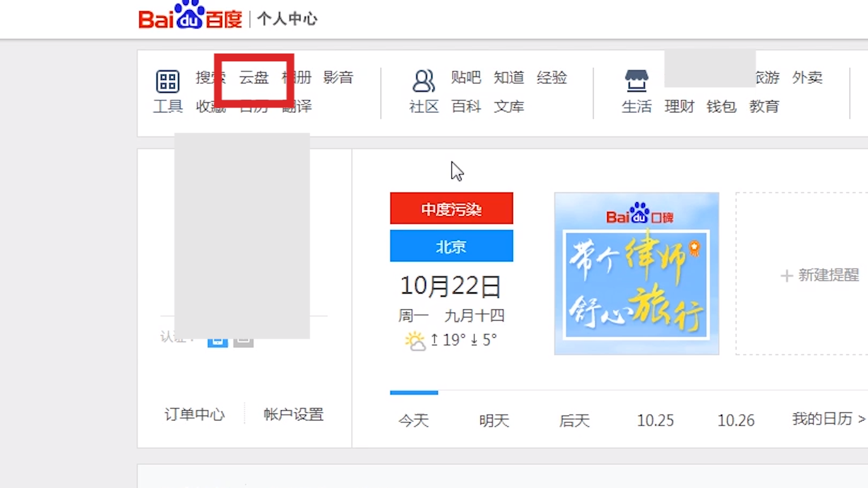
Task: Open 钱包 link
Action: (722, 107)
